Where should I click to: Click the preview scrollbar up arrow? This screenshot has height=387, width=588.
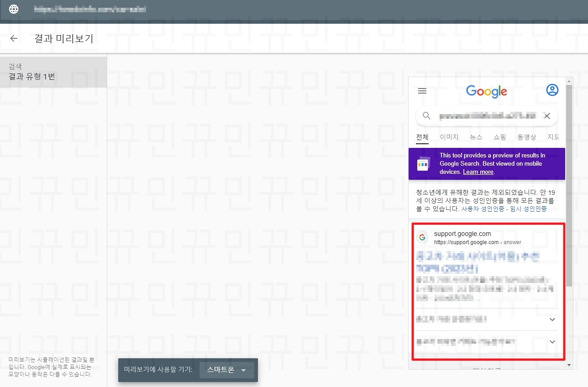pos(569,82)
